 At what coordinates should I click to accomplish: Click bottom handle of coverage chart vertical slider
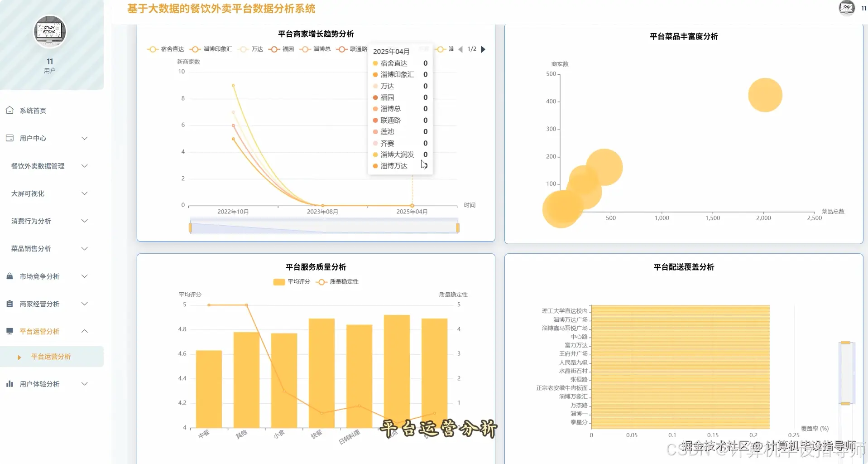[x=845, y=403]
